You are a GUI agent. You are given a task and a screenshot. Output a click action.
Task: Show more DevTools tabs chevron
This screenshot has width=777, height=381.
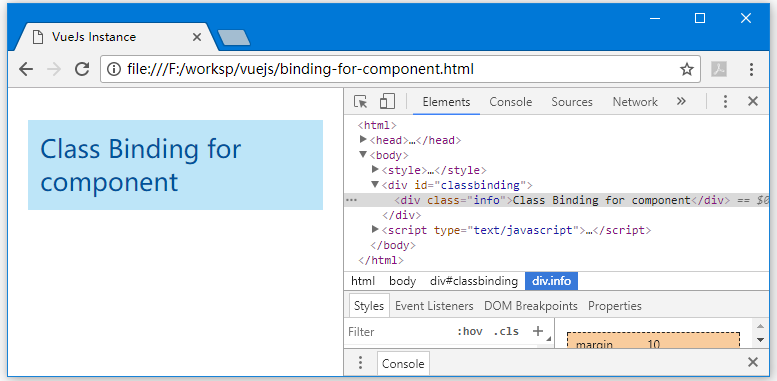(681, 101)
